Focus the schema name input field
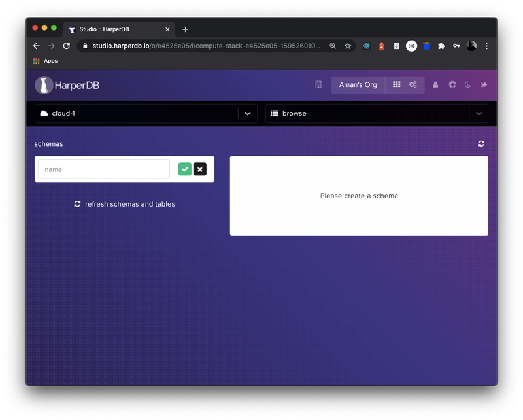The image size is (523, 420). click(x=104, y=169)
